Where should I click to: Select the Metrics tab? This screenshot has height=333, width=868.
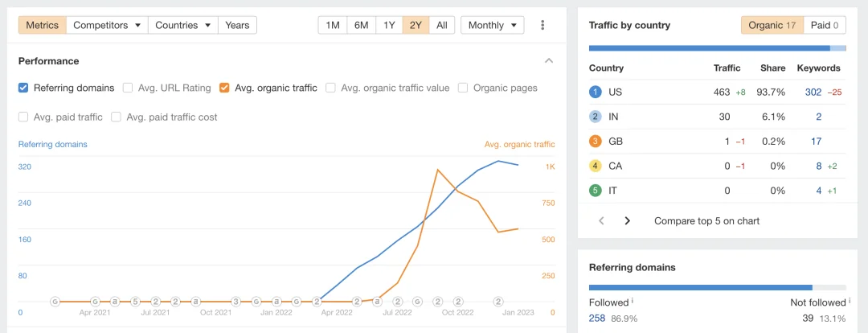coord(42,25)
